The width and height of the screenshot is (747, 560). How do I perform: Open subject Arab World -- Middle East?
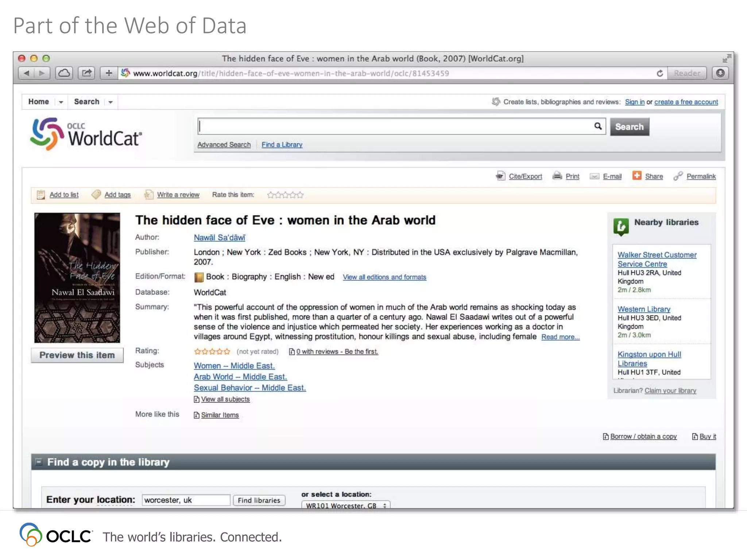coord(240,377)
